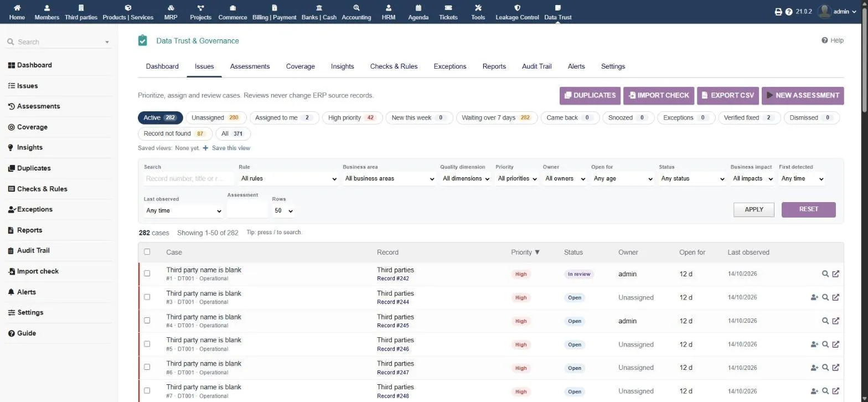Open the Banks | Cash module icon
This screenshot has width=868, height=402.
[319, 8]
